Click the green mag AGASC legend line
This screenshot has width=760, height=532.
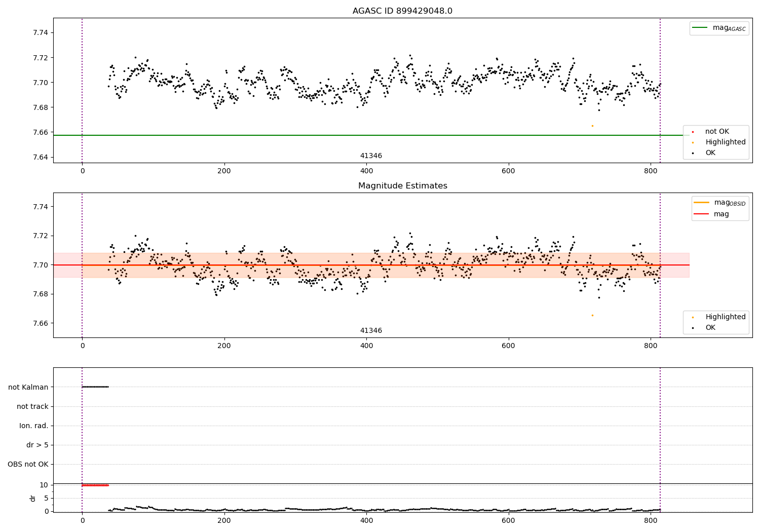pos(700,27)
